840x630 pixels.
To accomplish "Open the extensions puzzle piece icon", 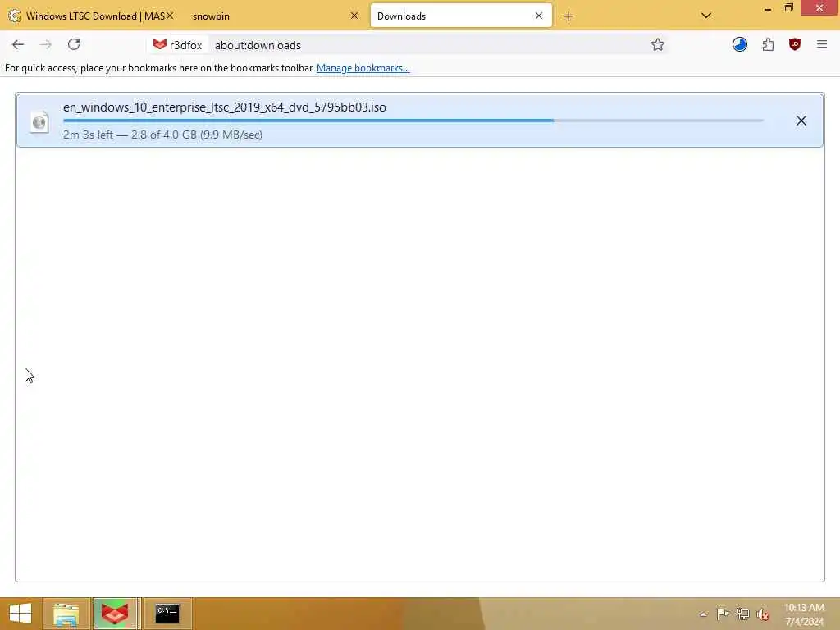I will pyautogui.click(x=768, y=44).
